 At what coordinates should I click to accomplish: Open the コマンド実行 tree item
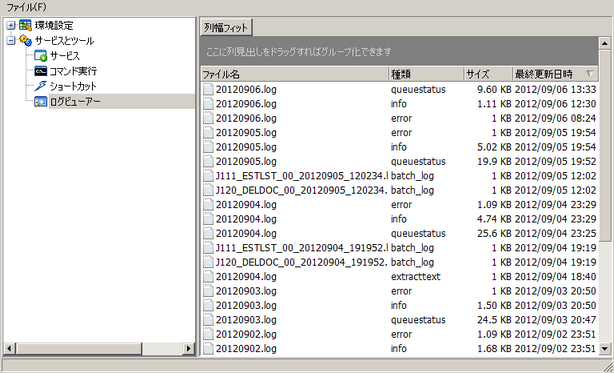[73, 71]
